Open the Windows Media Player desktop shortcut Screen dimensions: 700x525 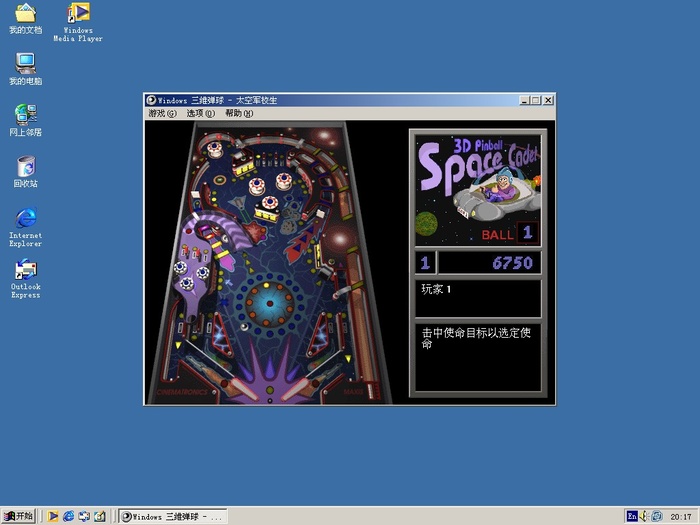[78, 14]
